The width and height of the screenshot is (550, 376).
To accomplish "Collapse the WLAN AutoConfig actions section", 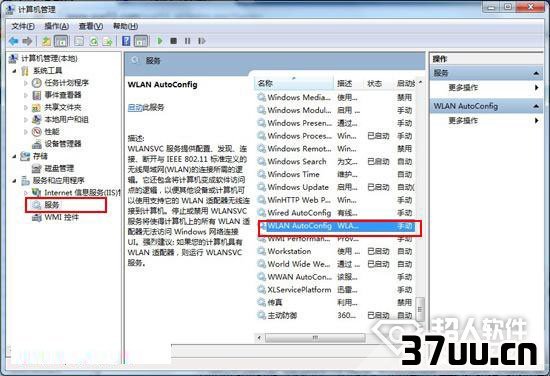I will (536, 106).
